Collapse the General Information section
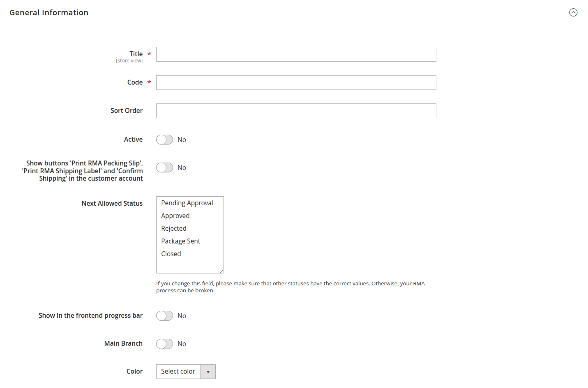 pyautogui.click(x=573, y=12)
